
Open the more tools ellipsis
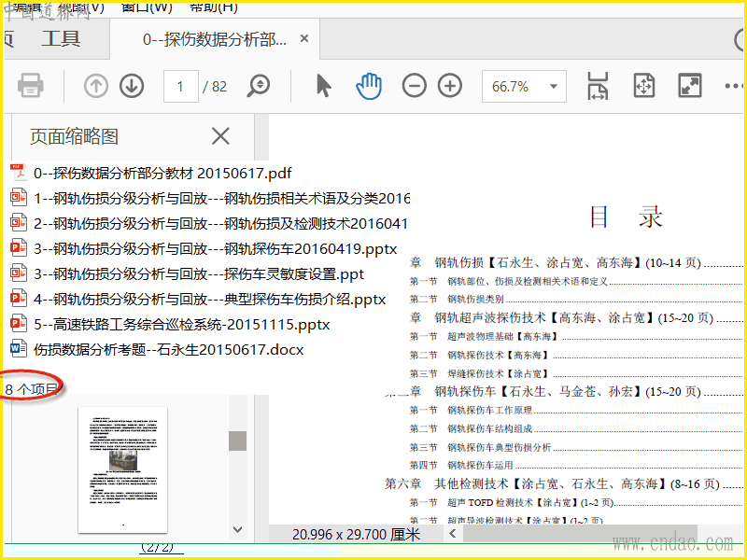734,86
